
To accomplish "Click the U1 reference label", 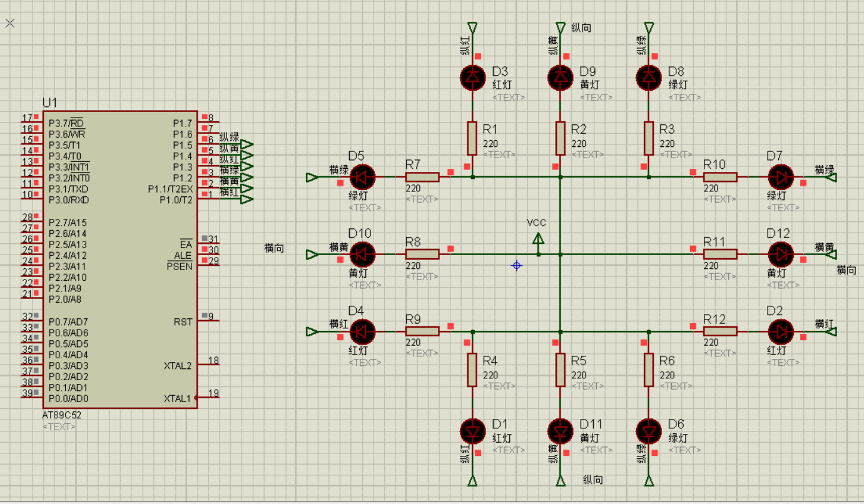I will coord(49,103).
